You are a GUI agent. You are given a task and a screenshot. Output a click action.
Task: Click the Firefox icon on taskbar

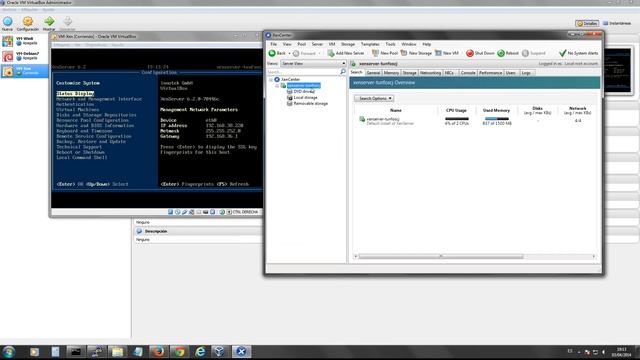tap(158, 351)
